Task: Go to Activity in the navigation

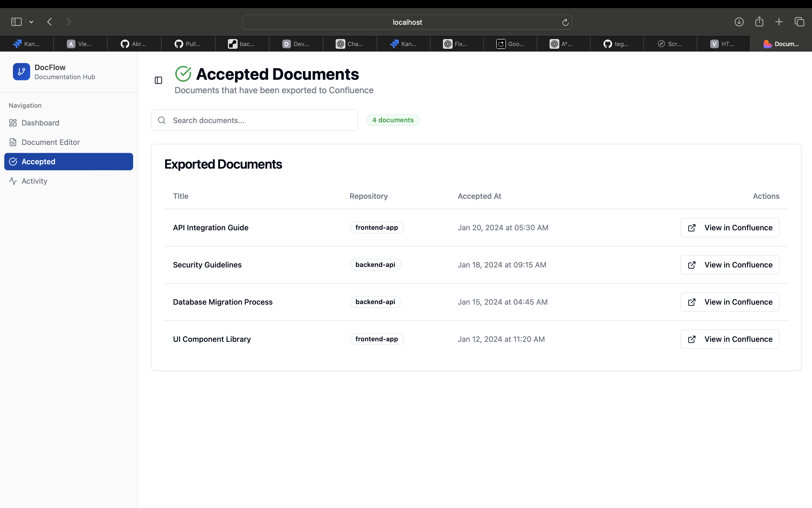Action: [x=34, y=181]
